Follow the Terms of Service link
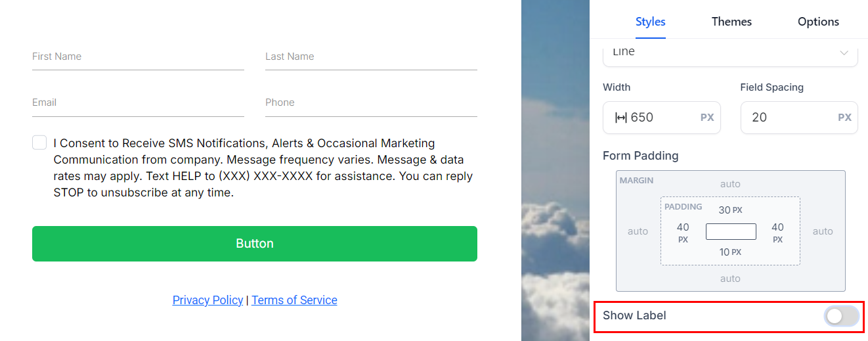Viewport: 868px width, 341px height. pyautogui.click(x=294, y=300)
